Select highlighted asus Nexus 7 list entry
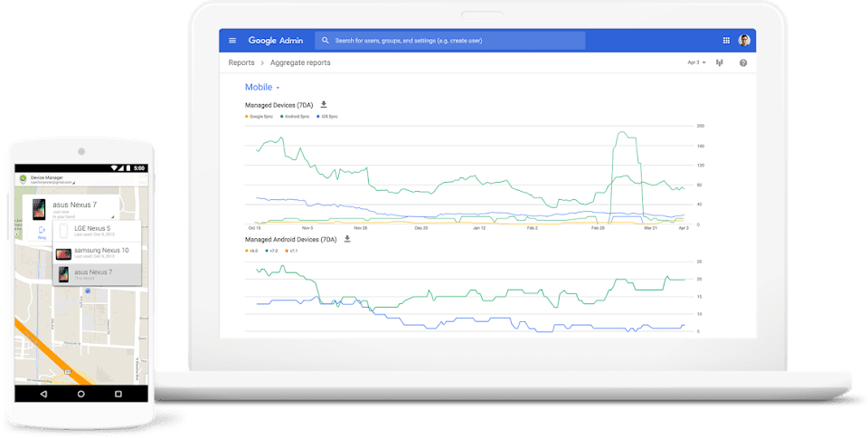Screen dimensions: 868x438 [97, 274]
